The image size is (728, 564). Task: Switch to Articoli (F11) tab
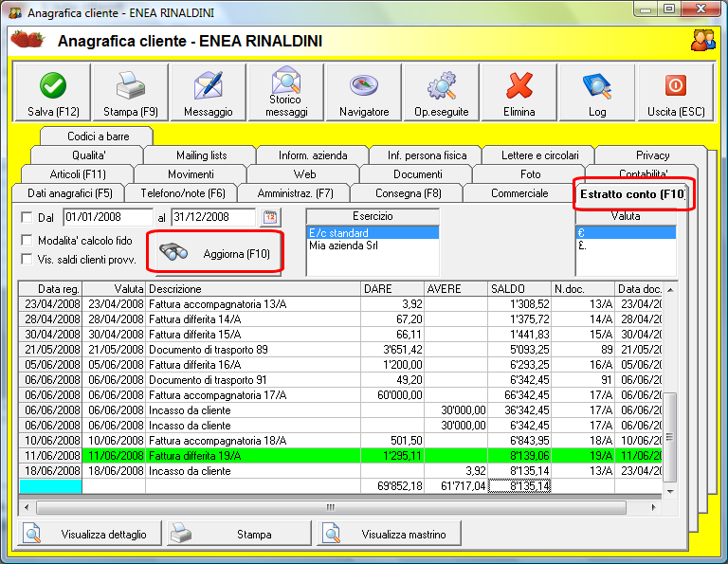[78, 174]
